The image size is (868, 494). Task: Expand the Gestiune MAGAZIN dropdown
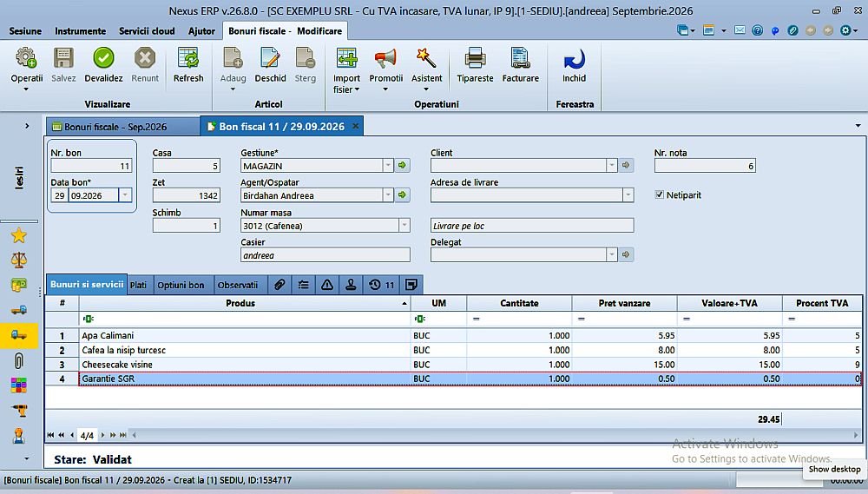click(x=388, y=165)
